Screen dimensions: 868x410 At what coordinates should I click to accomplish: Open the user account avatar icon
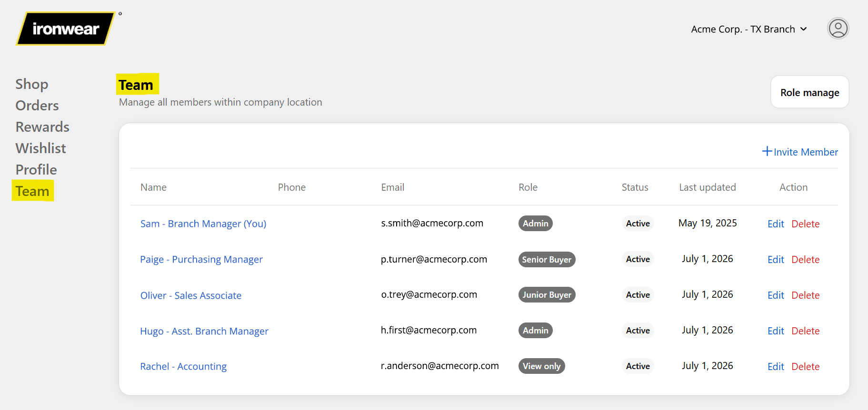838,29
